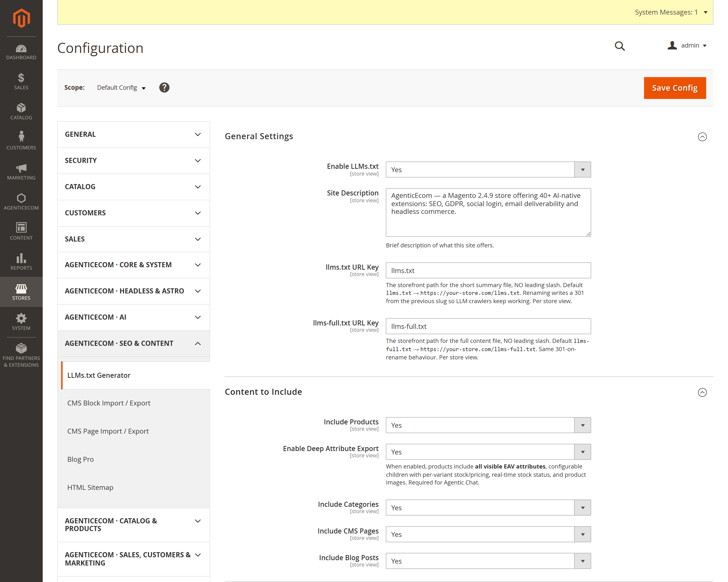Viewport: 728px width, 582px height.
Task: Expand AGENTICECOM · HEADLESS & ASTRO tab
Action: click(134, 291)
